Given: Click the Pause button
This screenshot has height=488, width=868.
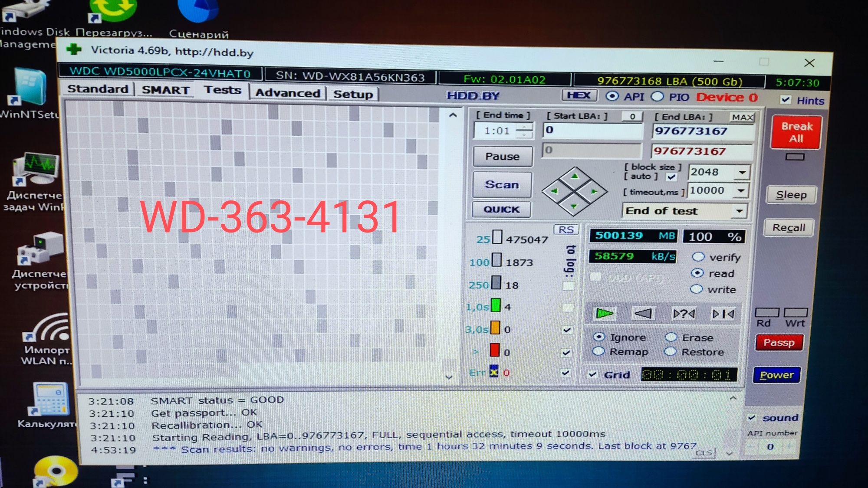Looking at the screenshot, I should [x=503, y=156].
